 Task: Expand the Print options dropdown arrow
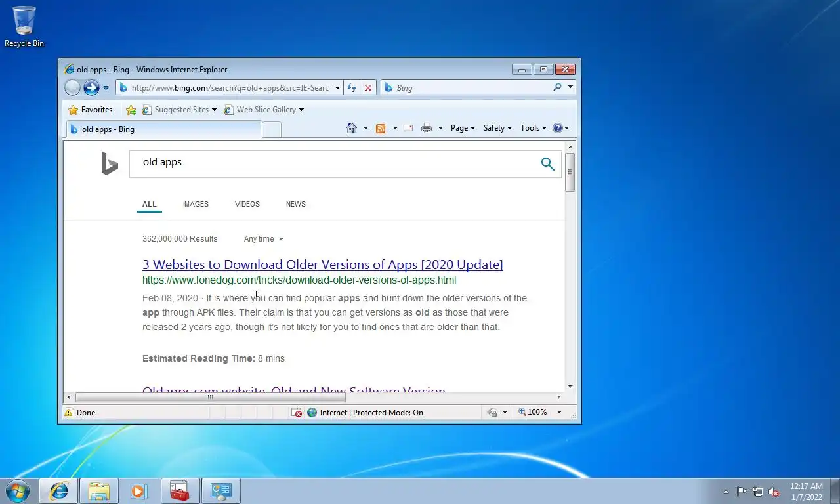pyautogui.click(x=440, y=128)
